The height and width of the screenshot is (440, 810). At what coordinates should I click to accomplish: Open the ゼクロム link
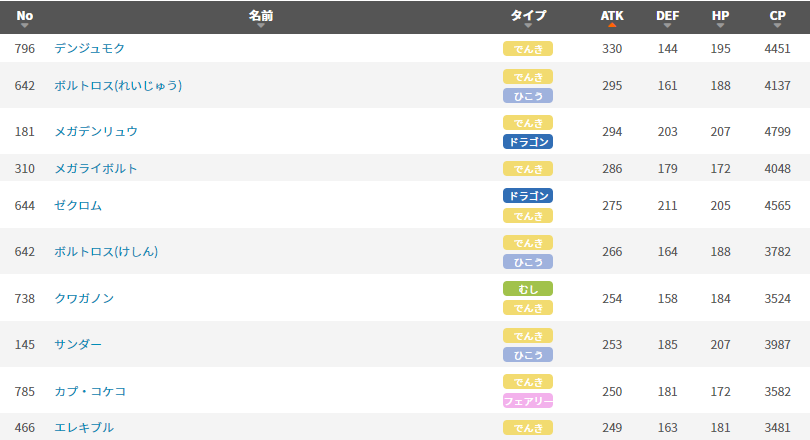[x=78, y=206]
